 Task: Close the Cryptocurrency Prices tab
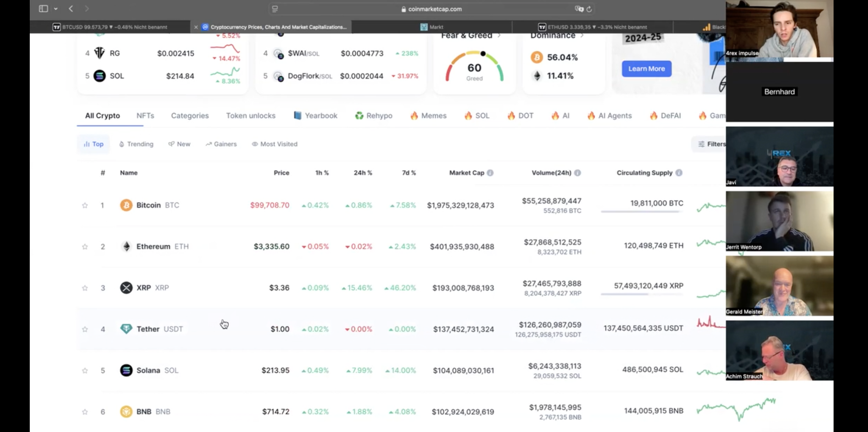(196, 27)
